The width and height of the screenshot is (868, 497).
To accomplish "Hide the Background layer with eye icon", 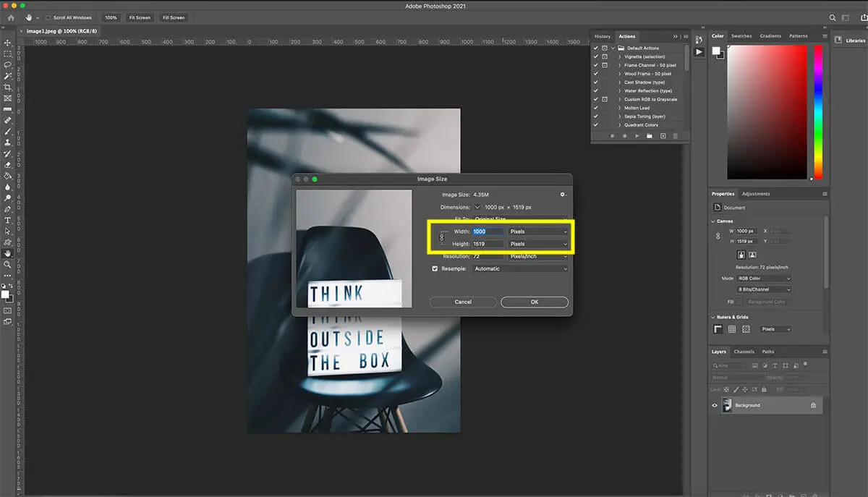I will coord(715,405).
